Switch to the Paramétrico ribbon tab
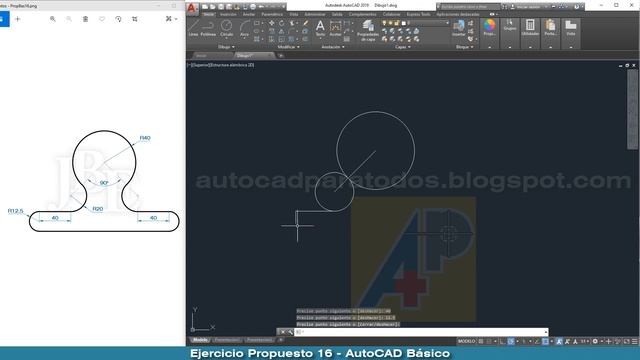The width and height of the screenshot is (640, 360). [272, 14]
